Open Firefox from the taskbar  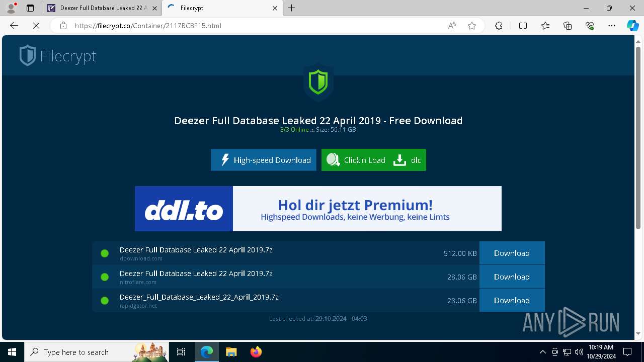point(256,352)
